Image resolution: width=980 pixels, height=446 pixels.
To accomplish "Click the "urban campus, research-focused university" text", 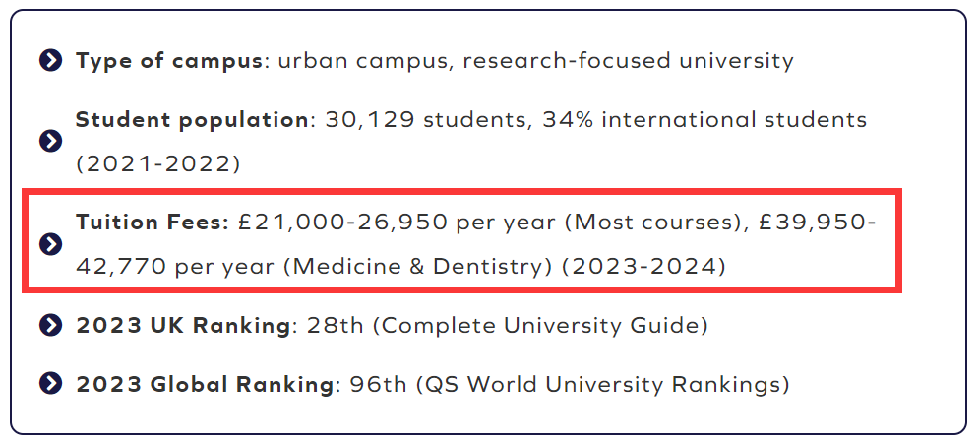I will 535,61.
